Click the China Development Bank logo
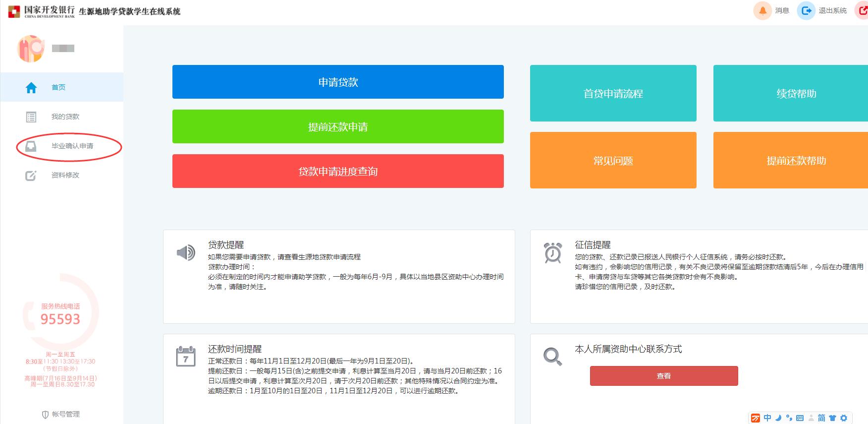This screenshot has width=868, height=424. (x=14, y=11)
